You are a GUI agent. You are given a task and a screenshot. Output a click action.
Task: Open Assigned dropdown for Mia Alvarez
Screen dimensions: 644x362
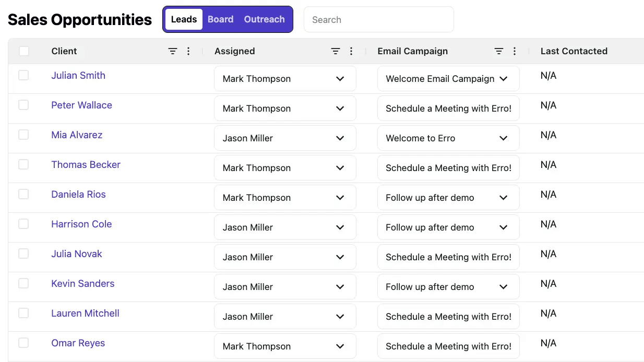point(285,138)
